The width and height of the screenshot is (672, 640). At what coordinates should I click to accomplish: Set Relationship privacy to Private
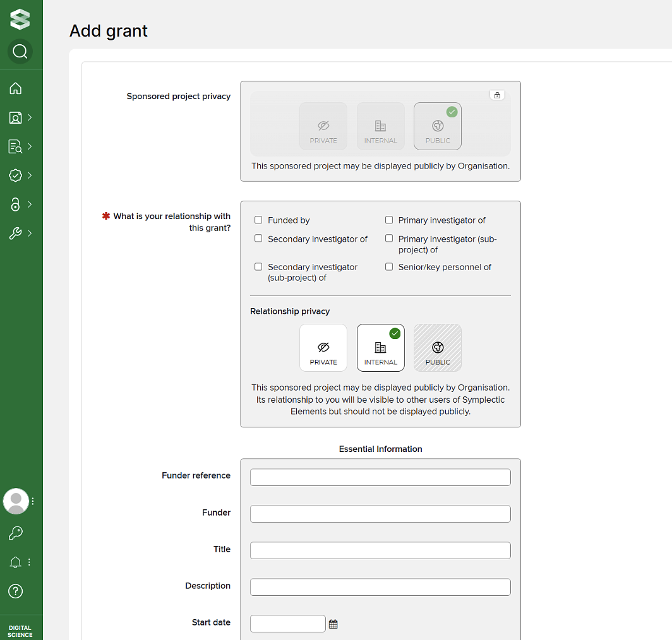click(323, 348)
